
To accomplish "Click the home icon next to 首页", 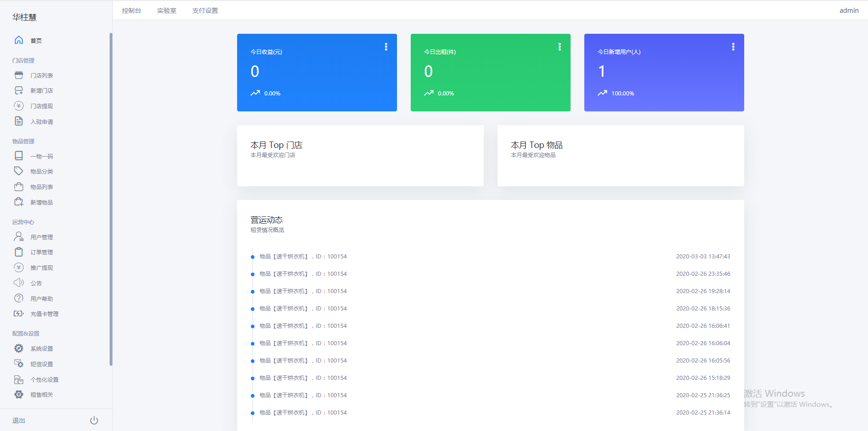I will [x=19, y=40].
